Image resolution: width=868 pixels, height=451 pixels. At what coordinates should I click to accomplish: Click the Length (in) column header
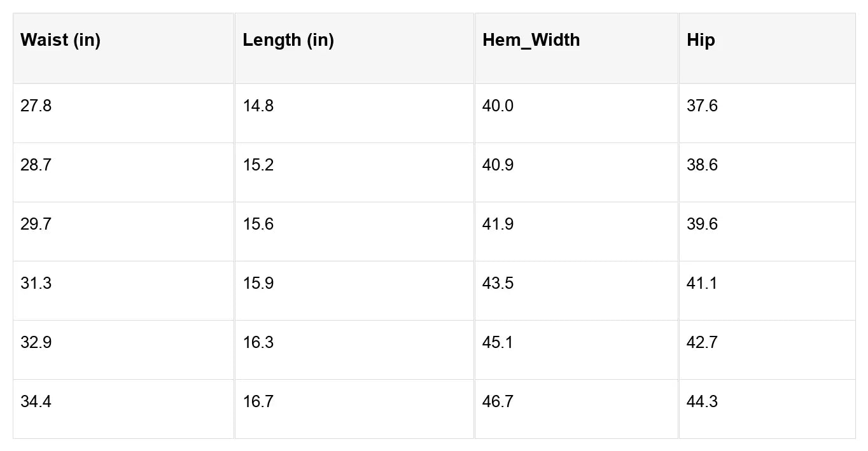pos(288,40)
